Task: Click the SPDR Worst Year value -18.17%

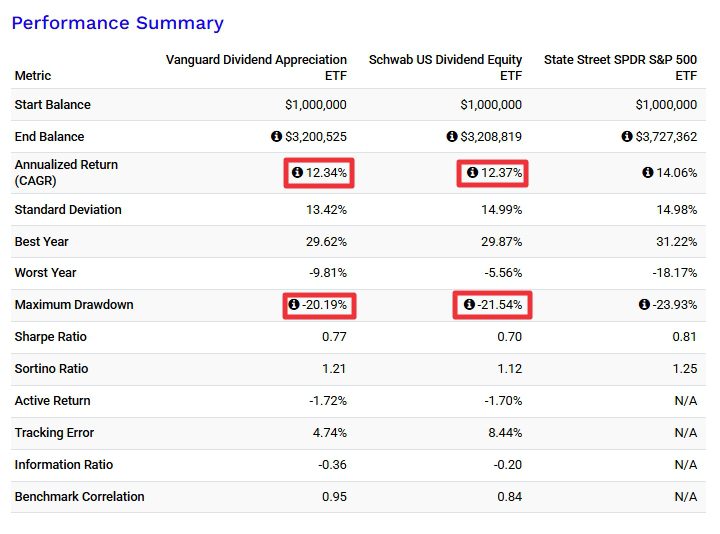Action: (673, 273)
